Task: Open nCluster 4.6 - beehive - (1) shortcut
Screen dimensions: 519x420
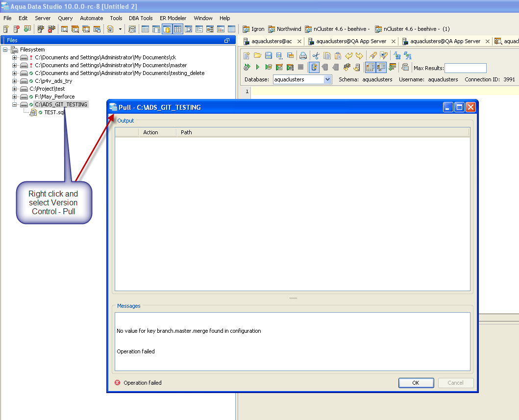Action: [x=413, y=29]
